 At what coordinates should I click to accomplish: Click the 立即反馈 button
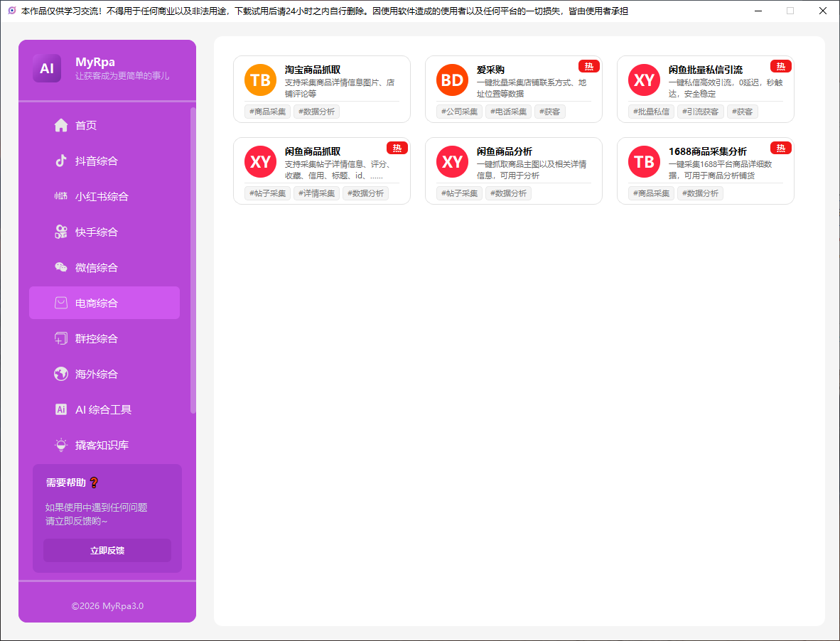click(x=107, y=551)
